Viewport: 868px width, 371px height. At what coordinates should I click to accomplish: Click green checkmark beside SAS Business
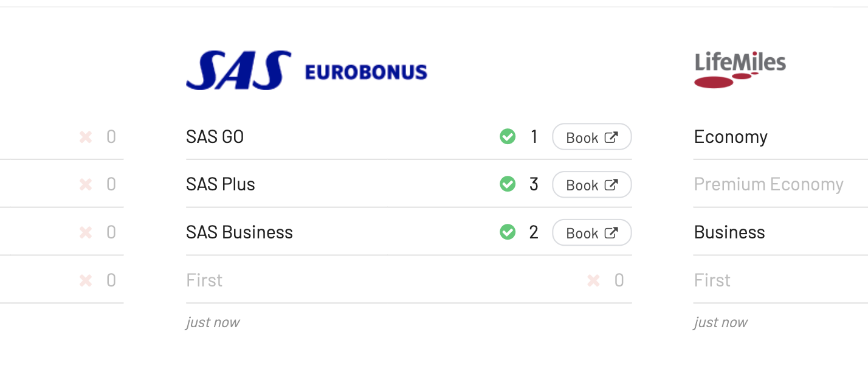coord(508,232)
